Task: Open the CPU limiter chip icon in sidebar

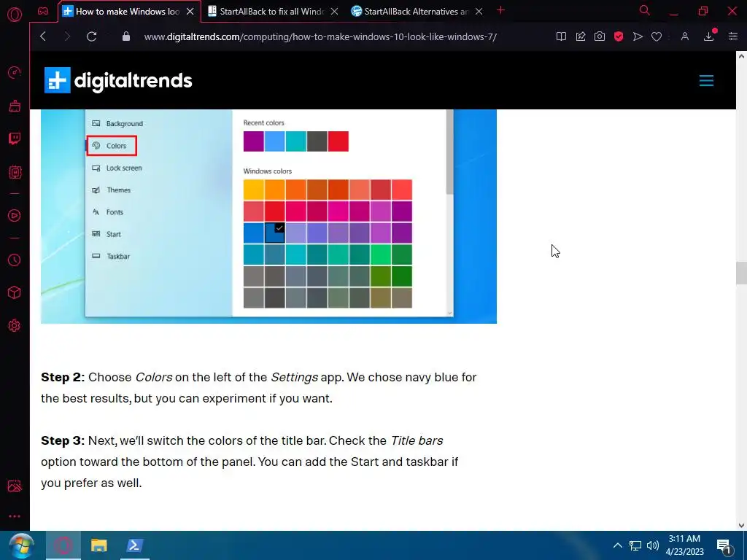Action: [15, 172]
